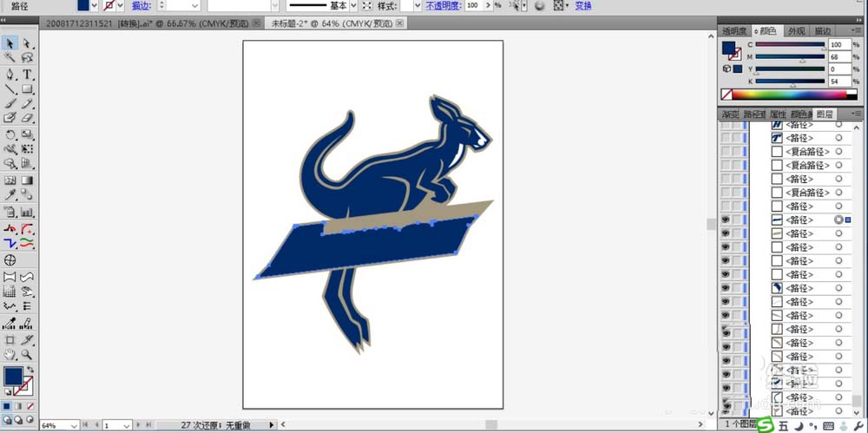Open the 渐变 panel tab
The height and width of the screenshot is (433, 868).
[x=730, y=115]
